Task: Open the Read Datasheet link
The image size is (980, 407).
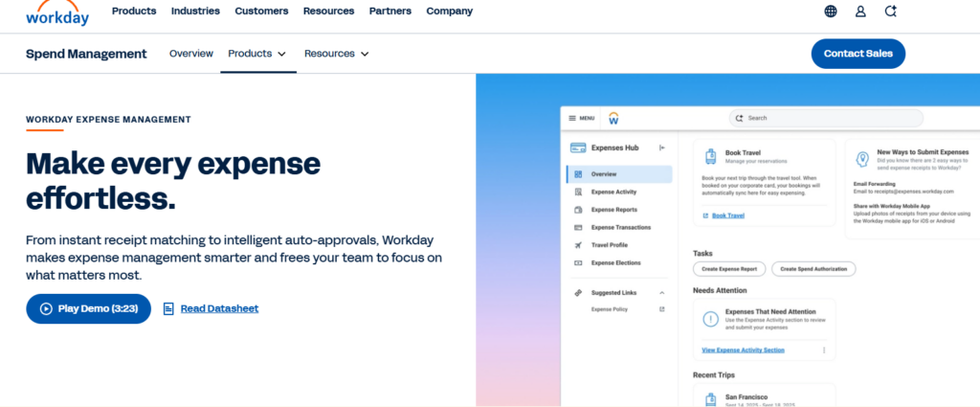Action: (219, 309)
